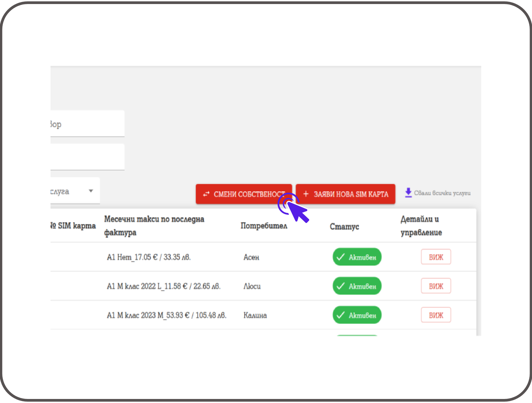Click the checkmark icon in Калина's status
Viewport: 532px width, 403px height.
point(340,315)
